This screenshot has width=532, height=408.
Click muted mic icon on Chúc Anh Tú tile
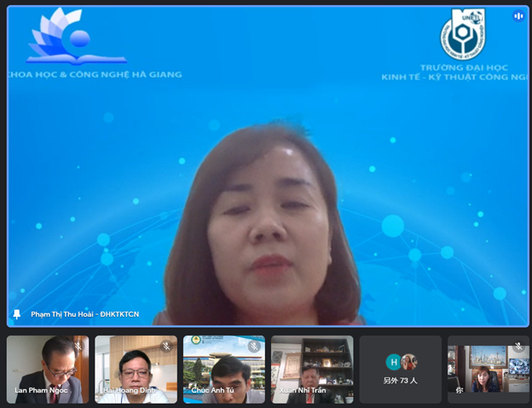click(254, 346)
